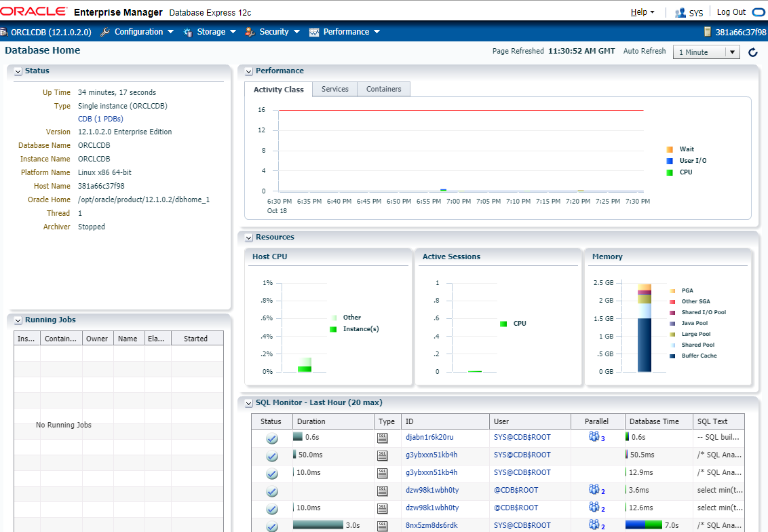Sort by the Duration column header
Screen dimensions: 768x532
(334, 421)
